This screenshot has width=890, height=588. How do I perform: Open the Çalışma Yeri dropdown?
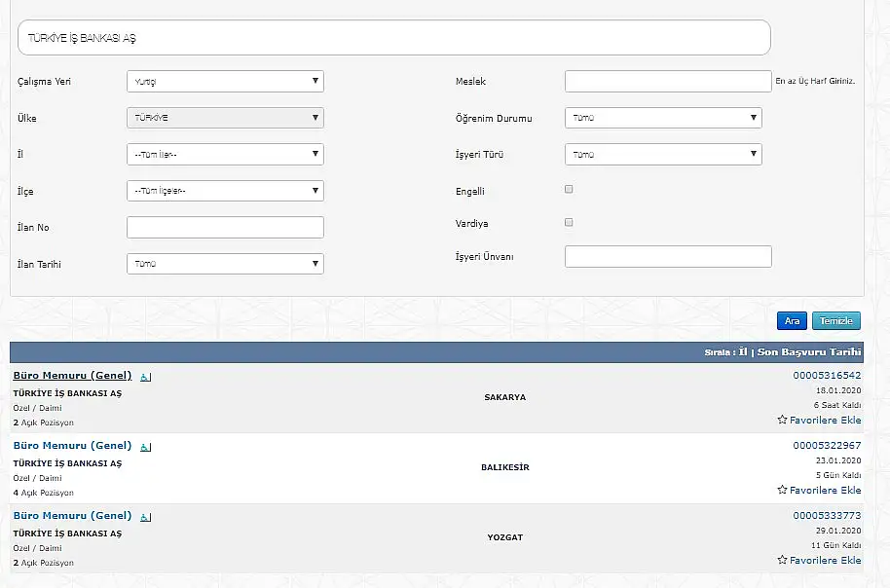225,81
